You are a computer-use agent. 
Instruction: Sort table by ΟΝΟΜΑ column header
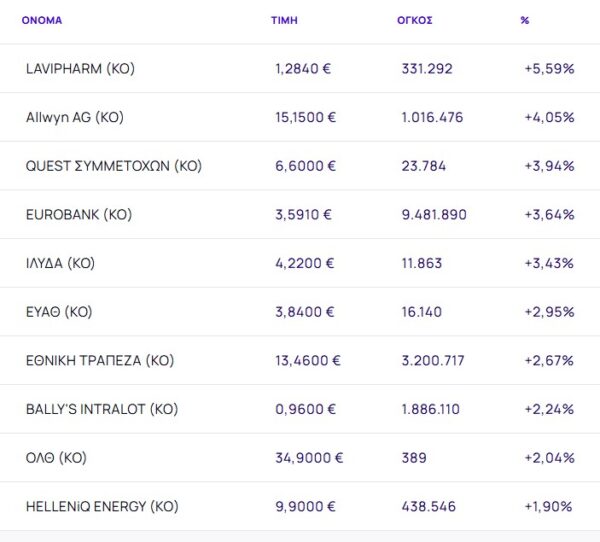click(x=41, y=20)
